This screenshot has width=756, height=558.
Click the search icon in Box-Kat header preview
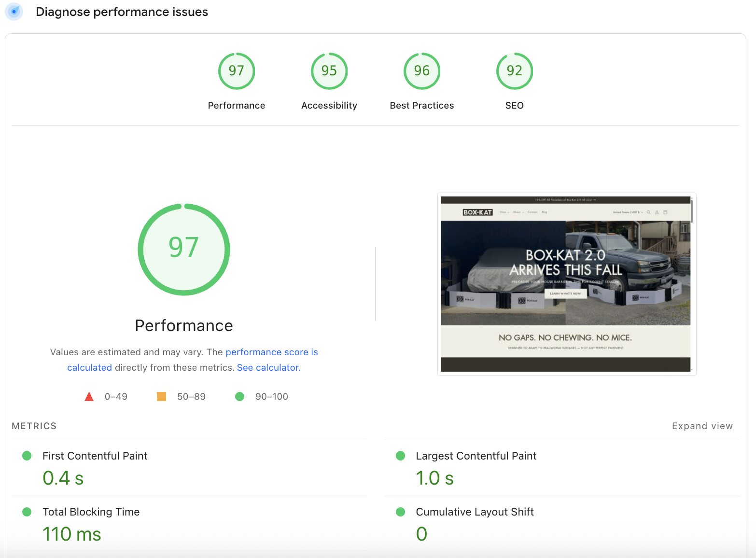click(649, 212)
